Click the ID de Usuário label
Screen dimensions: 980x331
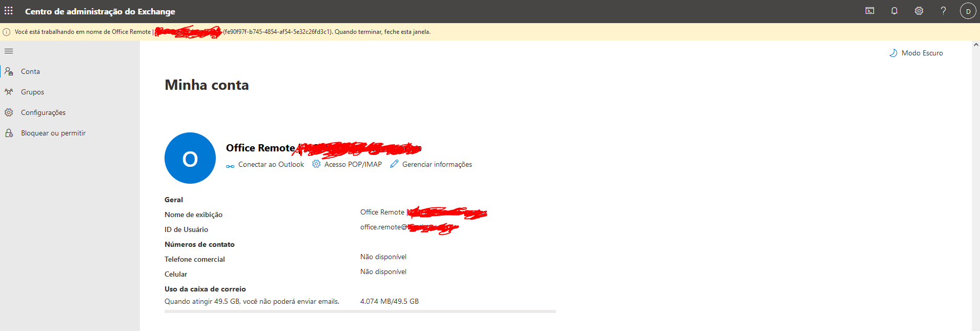tap(186, 229)
